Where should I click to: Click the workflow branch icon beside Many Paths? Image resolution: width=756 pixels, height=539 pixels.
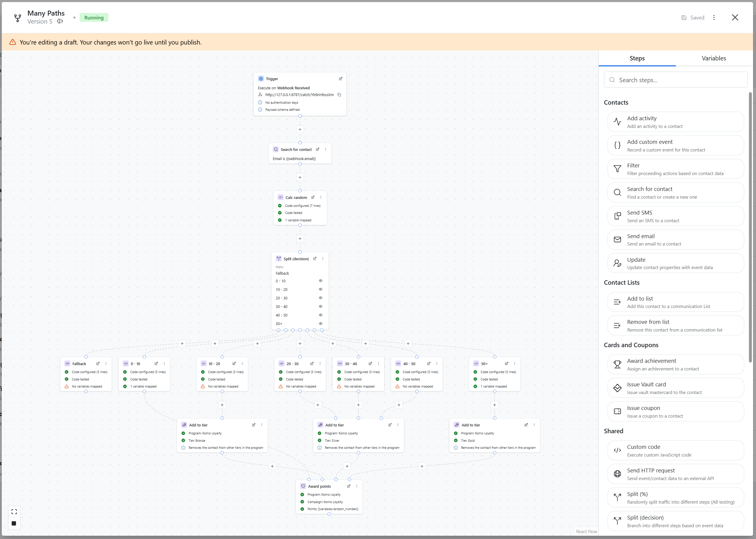tap(18, 18)
